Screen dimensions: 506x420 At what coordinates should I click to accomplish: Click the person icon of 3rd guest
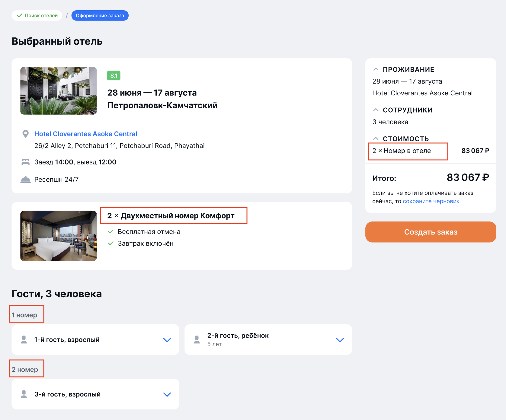(24, 394)
